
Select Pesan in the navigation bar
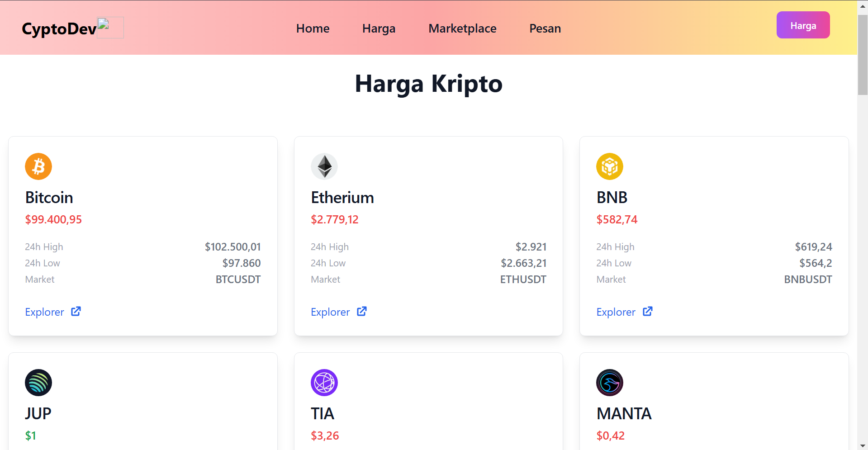(545, 28)
